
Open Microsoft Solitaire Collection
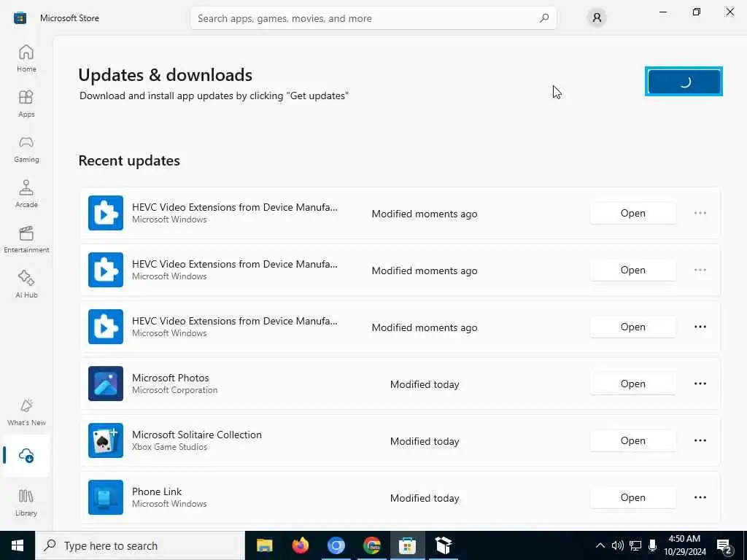[x=632, y=440]
